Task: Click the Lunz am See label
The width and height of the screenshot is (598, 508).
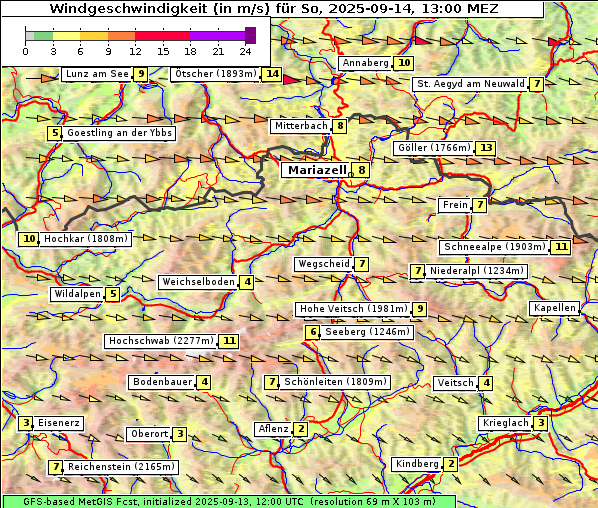Action: tap(97, 74)
